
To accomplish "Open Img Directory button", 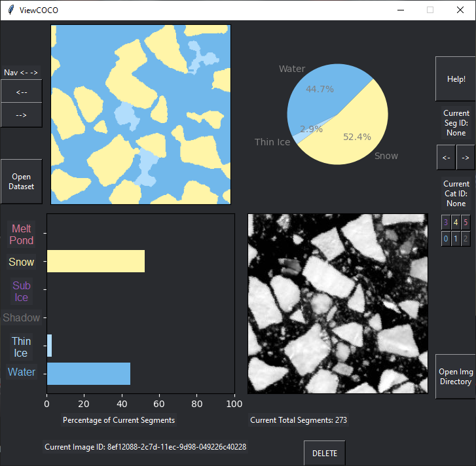I will (x=456, y=376).
